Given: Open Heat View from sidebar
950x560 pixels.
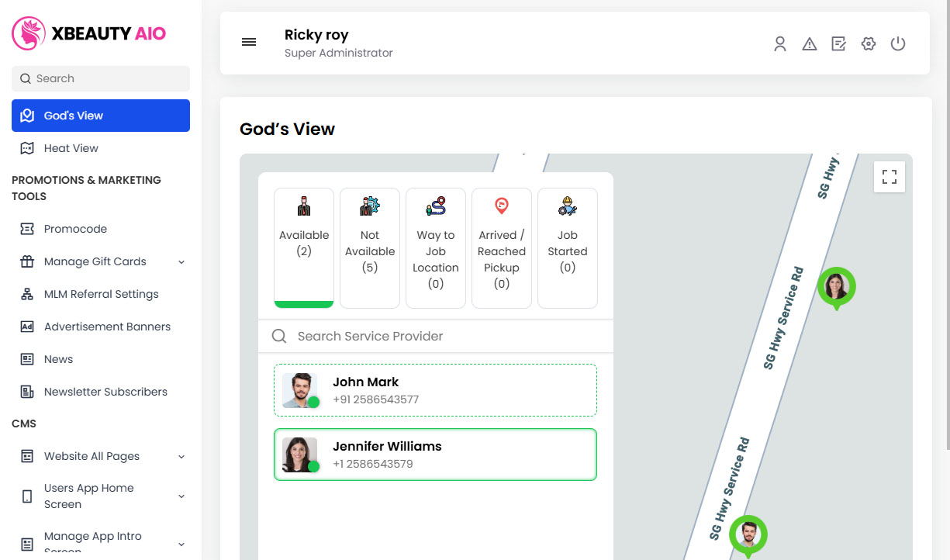Looking at the screenshot, I should 71,148.
